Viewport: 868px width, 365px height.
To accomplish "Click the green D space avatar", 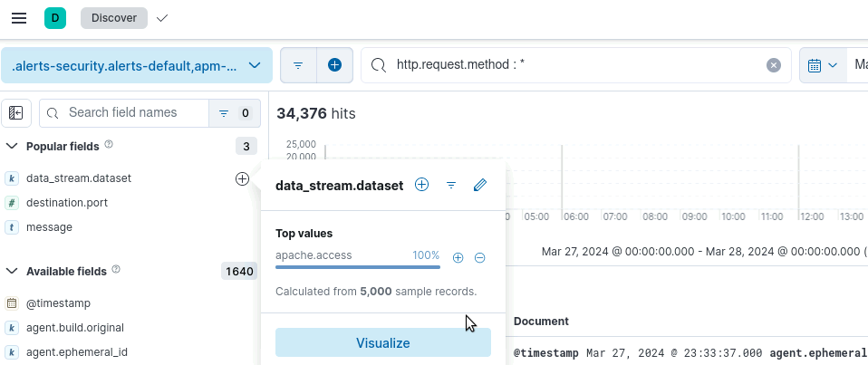I will 55,18.
